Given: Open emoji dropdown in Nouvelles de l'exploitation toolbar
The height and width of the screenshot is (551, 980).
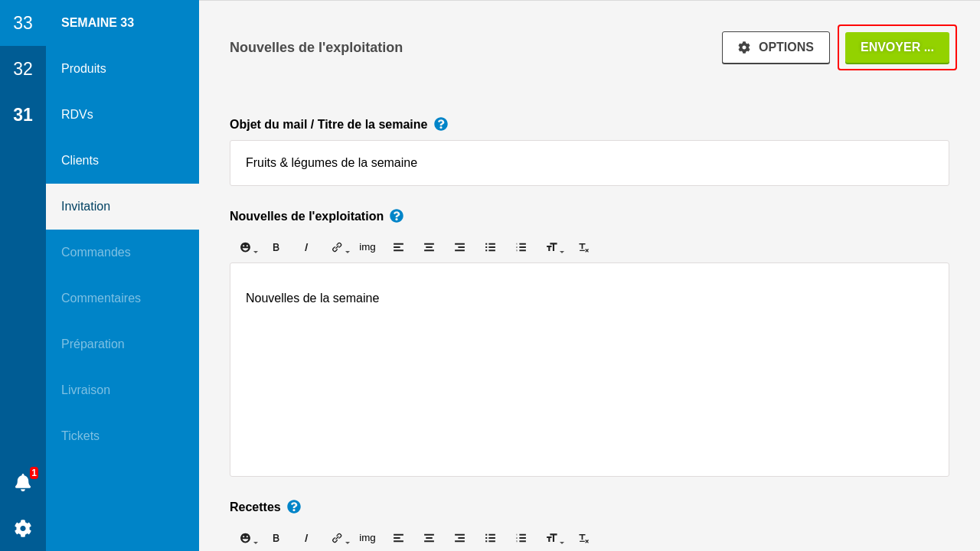Looking at the screenshot, I should pos(247,247).
